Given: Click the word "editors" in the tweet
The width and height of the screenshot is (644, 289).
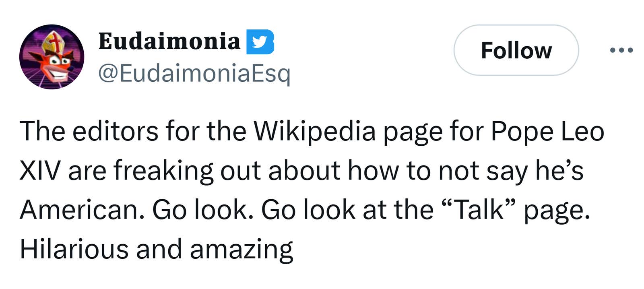Looking at the screenshot, I should coord(115,132).
